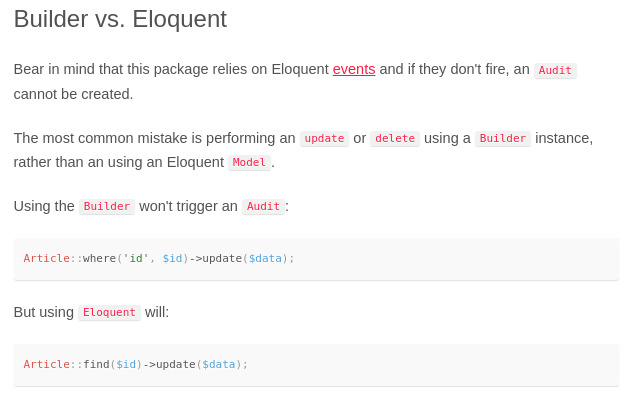Click the Audit code tag before the colon
Image resolution: width=640 pixels, height=406 pixels.
(x=263, y=206)
